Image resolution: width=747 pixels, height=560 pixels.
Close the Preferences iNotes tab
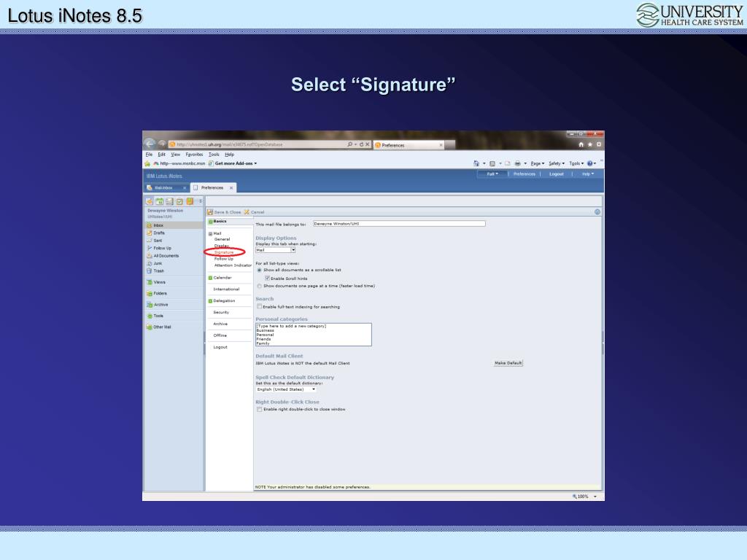[231, 187]
